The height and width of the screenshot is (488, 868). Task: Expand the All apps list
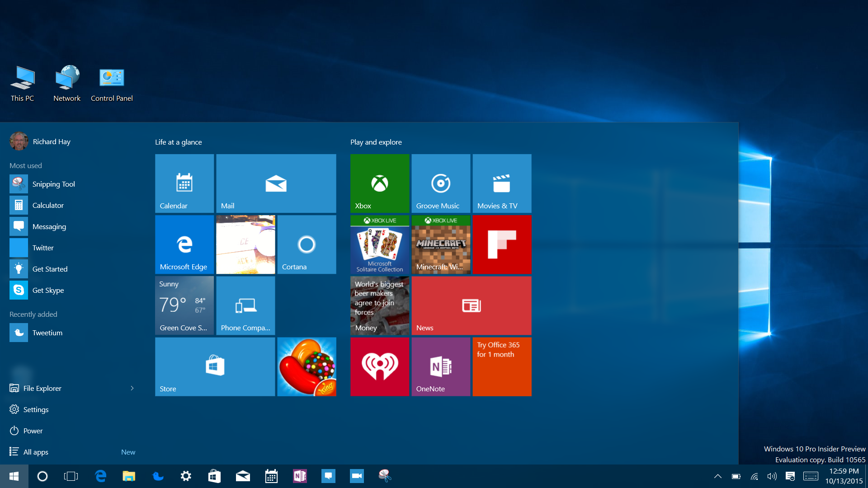click(x=36, y=452)
